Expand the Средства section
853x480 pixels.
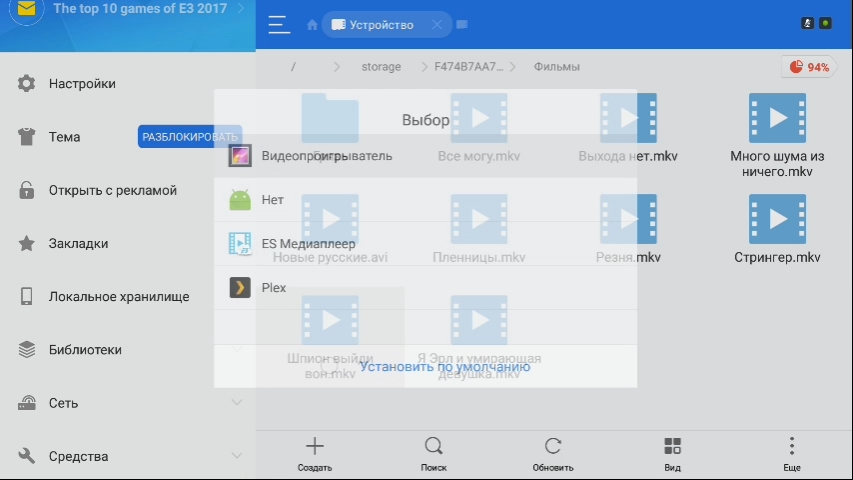(x=237, y=456)
